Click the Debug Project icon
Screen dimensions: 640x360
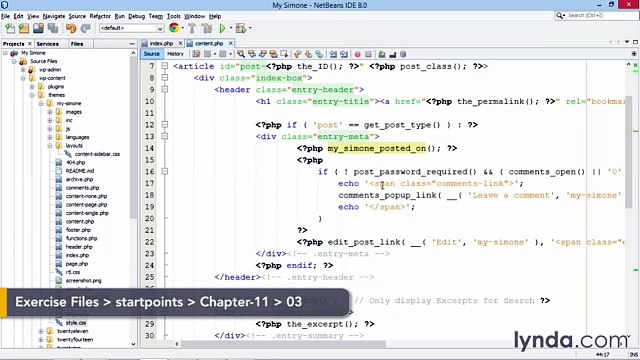click(x=241, y=28)
